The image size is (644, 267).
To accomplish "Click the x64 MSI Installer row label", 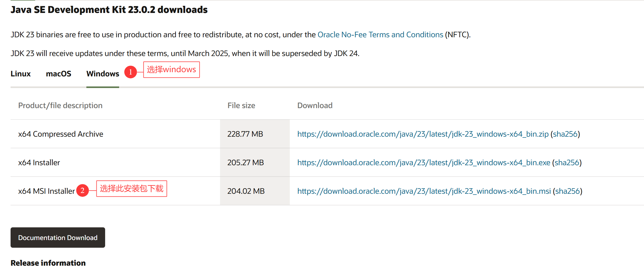I will click(x=46, y=191).
